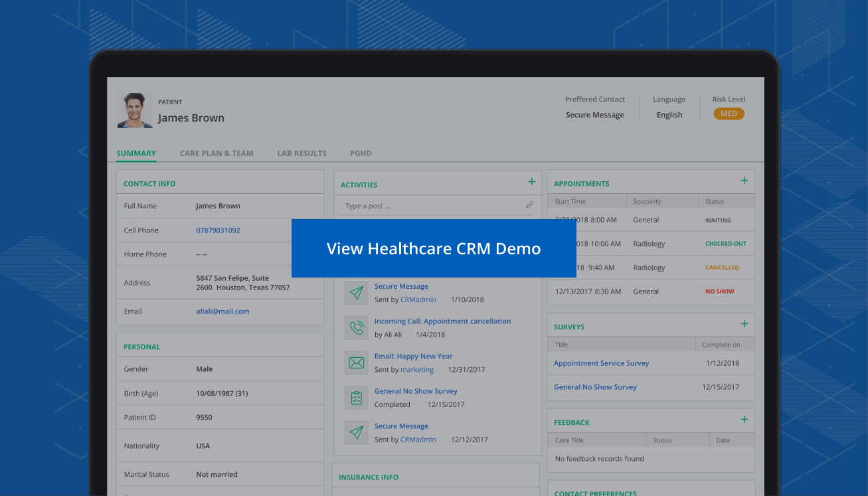Call the cell phone number 07879031092
The image size is (868, 496).
coord(218,230)
